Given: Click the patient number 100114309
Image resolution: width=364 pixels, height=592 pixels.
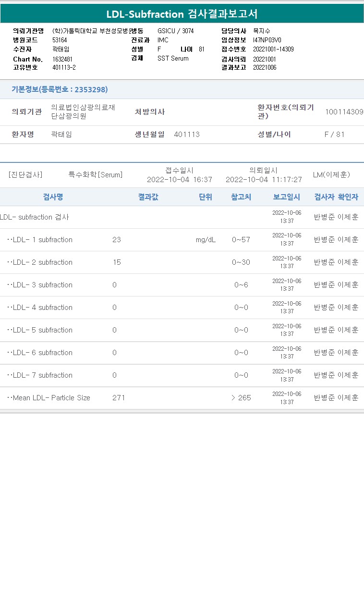Looking at the screenshot, I should (x=344, y=111).
